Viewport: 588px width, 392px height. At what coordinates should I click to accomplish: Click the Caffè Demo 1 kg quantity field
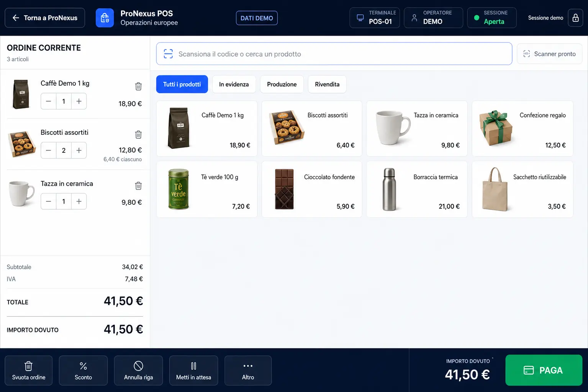pos(64,101)
